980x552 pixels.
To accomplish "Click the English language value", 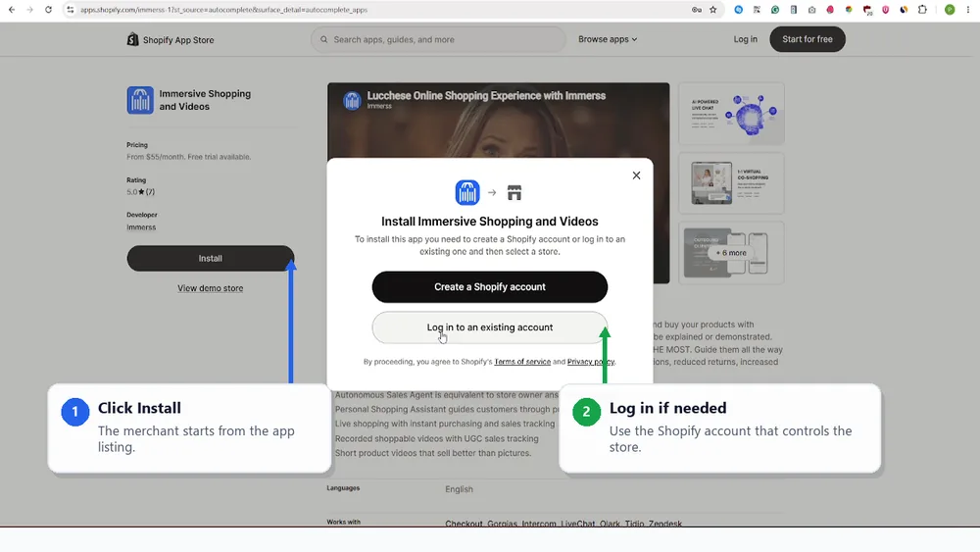I will coord(459,489).
